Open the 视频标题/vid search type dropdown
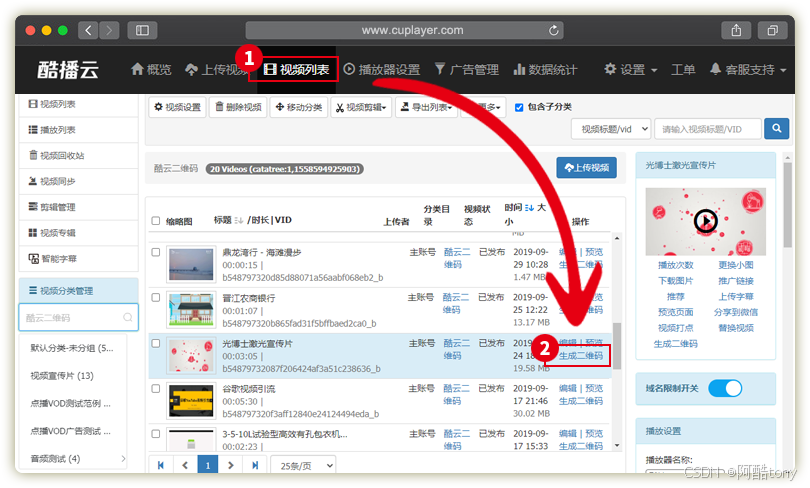This screenshot has height=488, width=810. click(611, 129)
